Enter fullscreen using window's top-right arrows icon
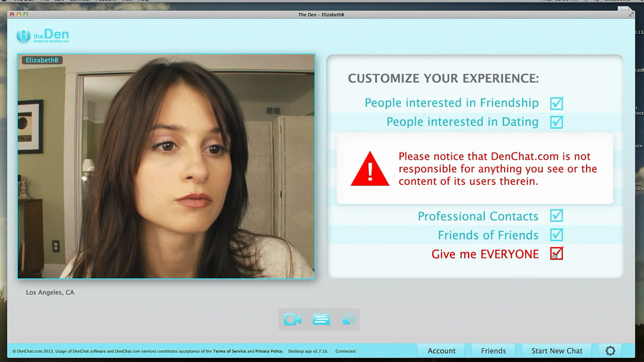This screenshot has width=644, height=362. point(631,15)
